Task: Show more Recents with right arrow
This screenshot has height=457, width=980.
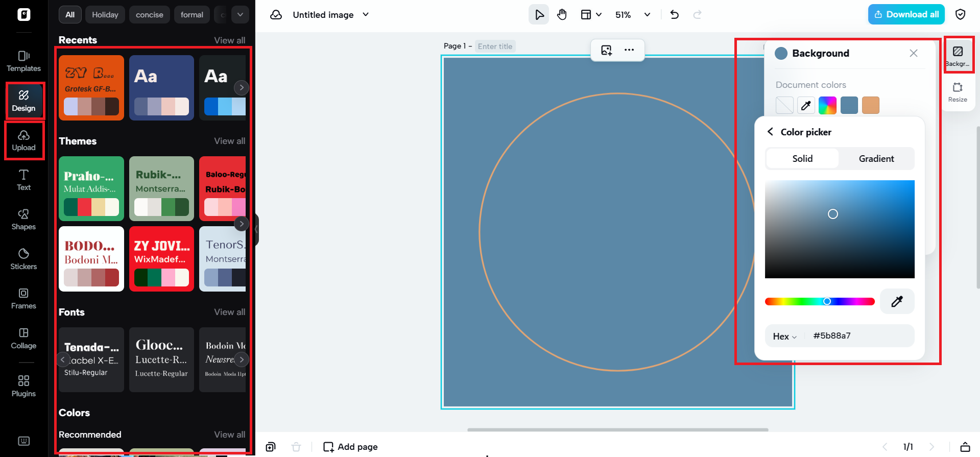Action: click(x=242, y=88)
